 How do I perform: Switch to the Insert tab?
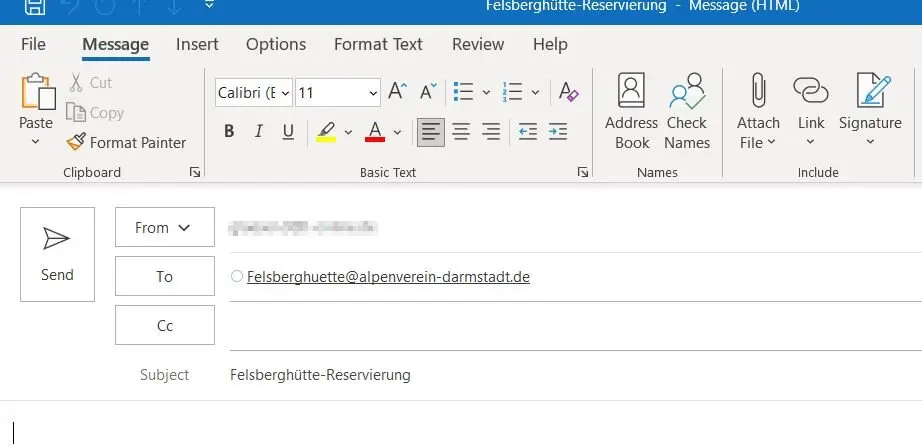[197, 44]
